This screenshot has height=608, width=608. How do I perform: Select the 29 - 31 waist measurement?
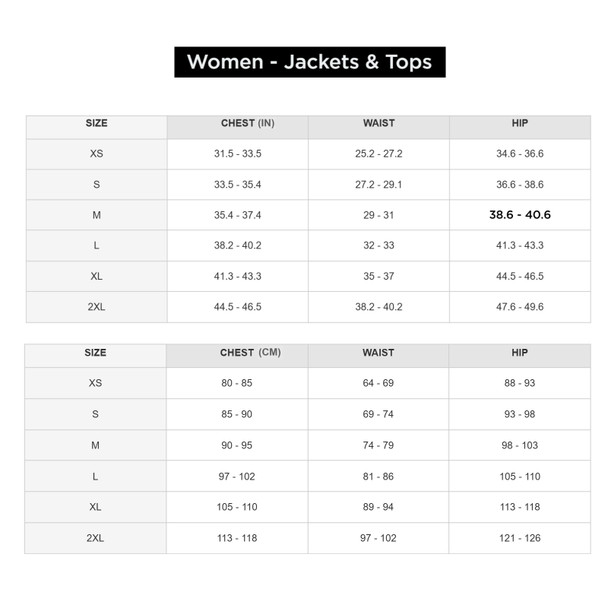click(378, 215)
